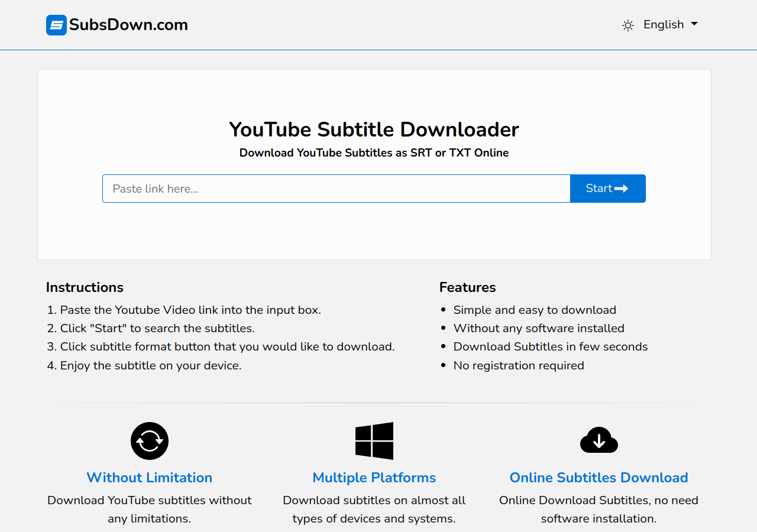The width and height of the screenshot is (757, 532).
Task: Click the Download Subtitles in few seconds feature
Action: (551, 346)
